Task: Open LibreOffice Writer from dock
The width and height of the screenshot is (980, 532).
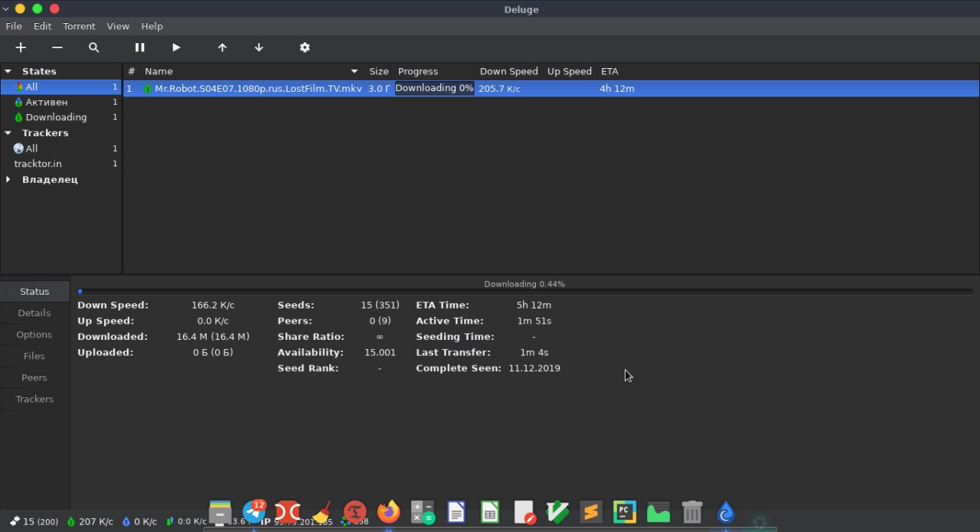Action: pyautogui.click(x=456, y=512)
